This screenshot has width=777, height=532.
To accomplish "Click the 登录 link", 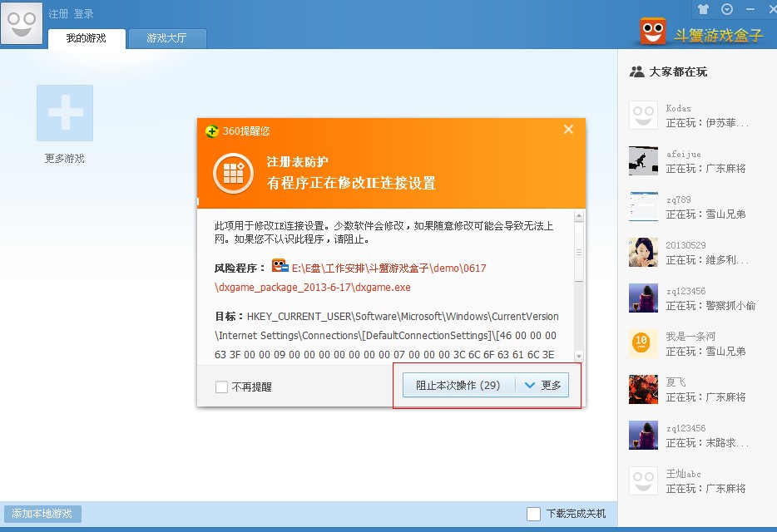I will (84, 14).
